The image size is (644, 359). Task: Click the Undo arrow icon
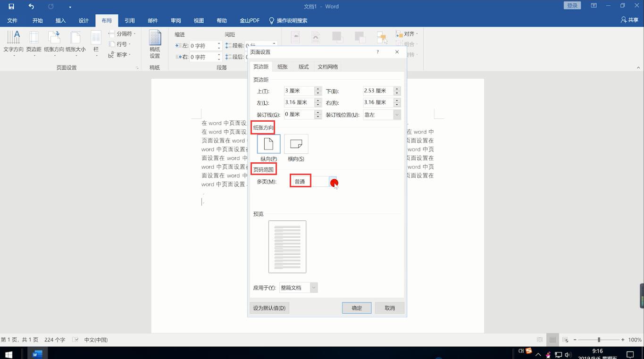pyautogui.click(x=31, y=7)
